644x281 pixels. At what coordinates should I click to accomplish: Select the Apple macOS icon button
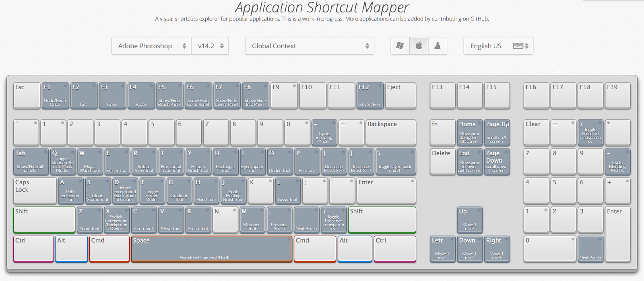pyautogui.click(x=419, y=46)
